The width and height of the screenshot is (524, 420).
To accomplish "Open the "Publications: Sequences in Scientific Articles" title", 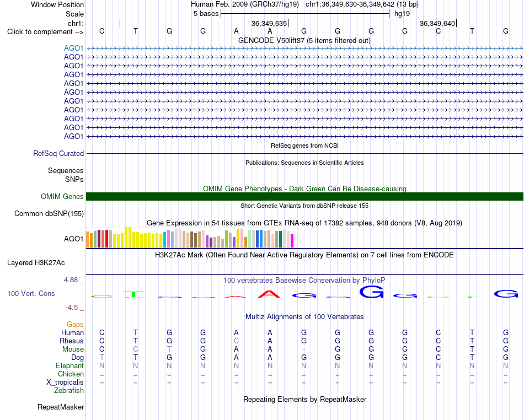I will (304, 163).
